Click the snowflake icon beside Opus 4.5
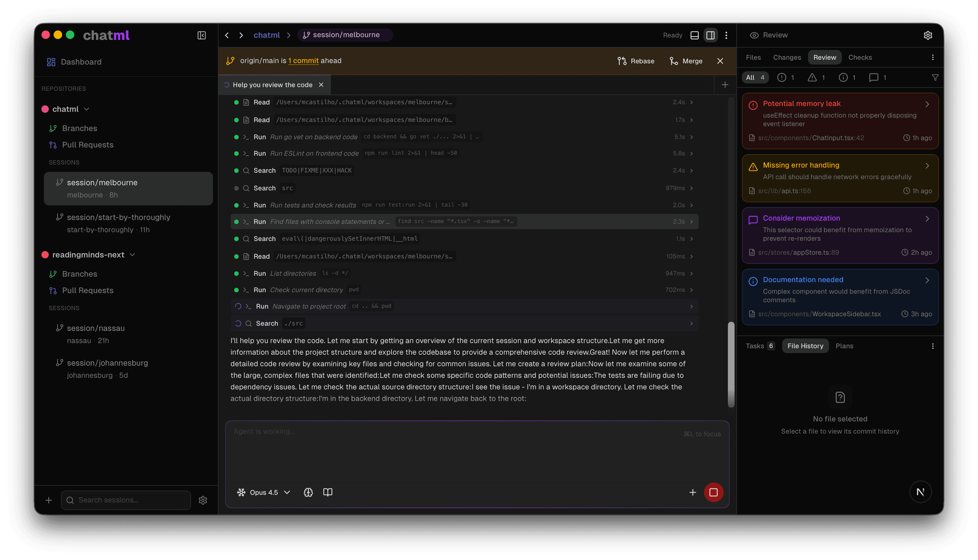This screenshot has height=560, width=978. pos(241,492)
